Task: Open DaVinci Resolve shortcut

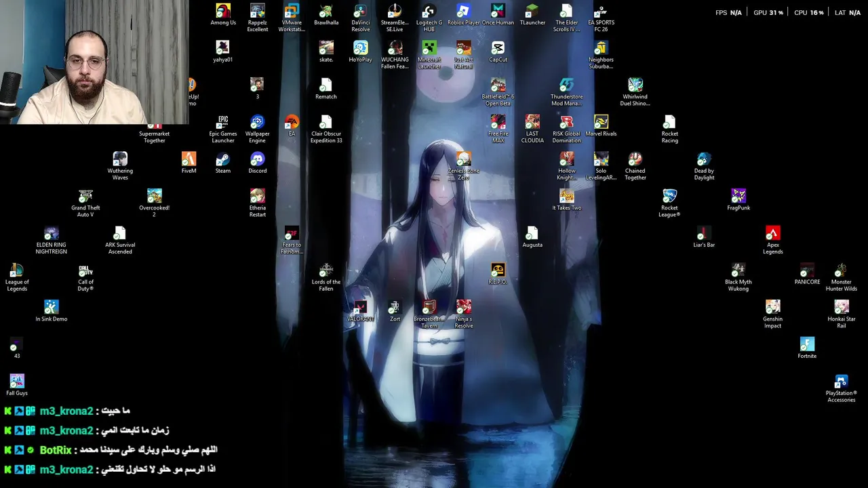Action: coord(361,18)
